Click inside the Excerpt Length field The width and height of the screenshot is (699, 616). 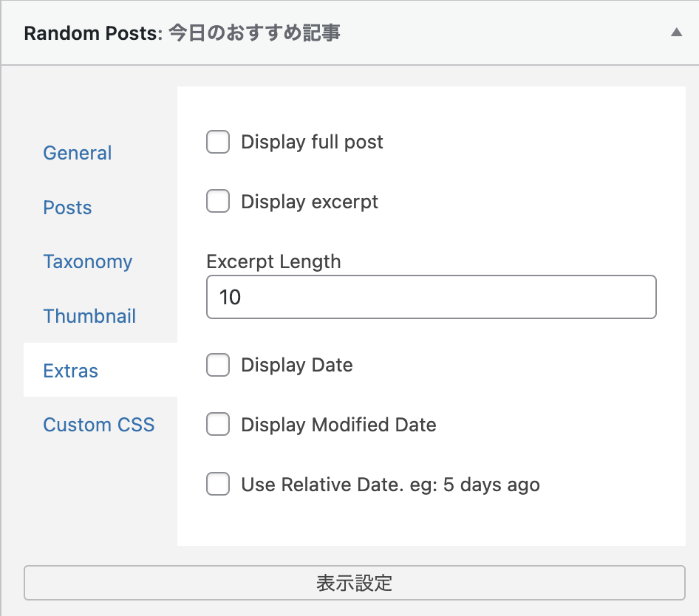431,297
